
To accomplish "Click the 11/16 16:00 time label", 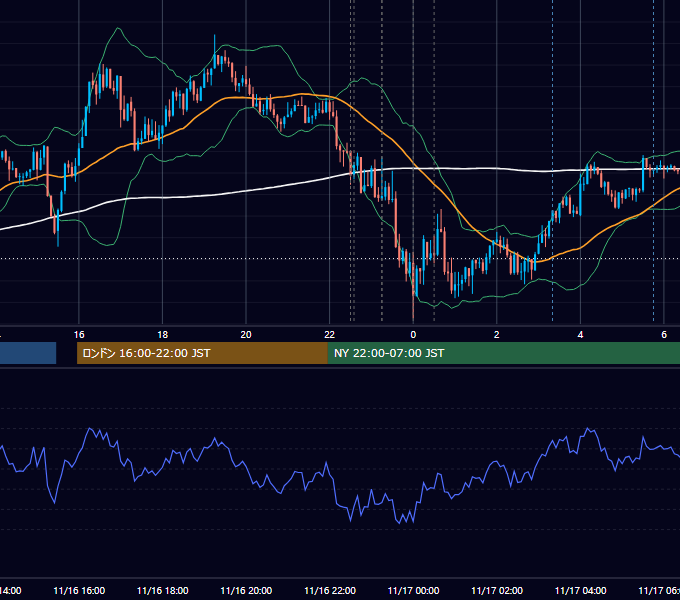I will point(79,590).
